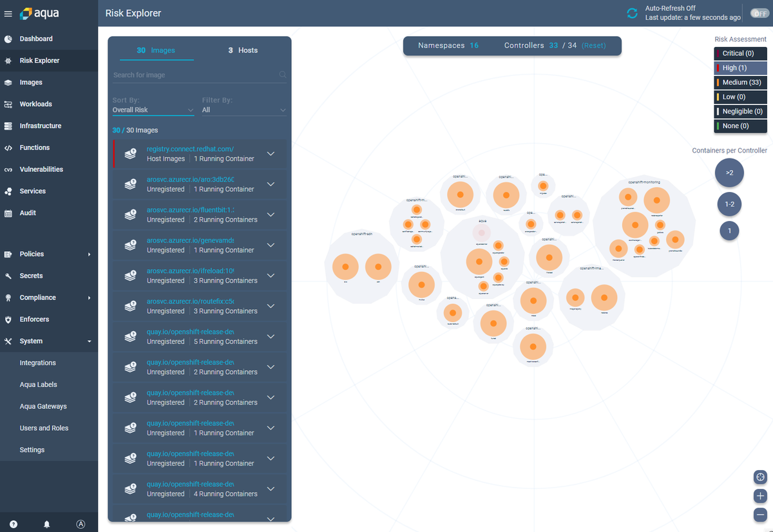Open help with the question mark icon

14,524
